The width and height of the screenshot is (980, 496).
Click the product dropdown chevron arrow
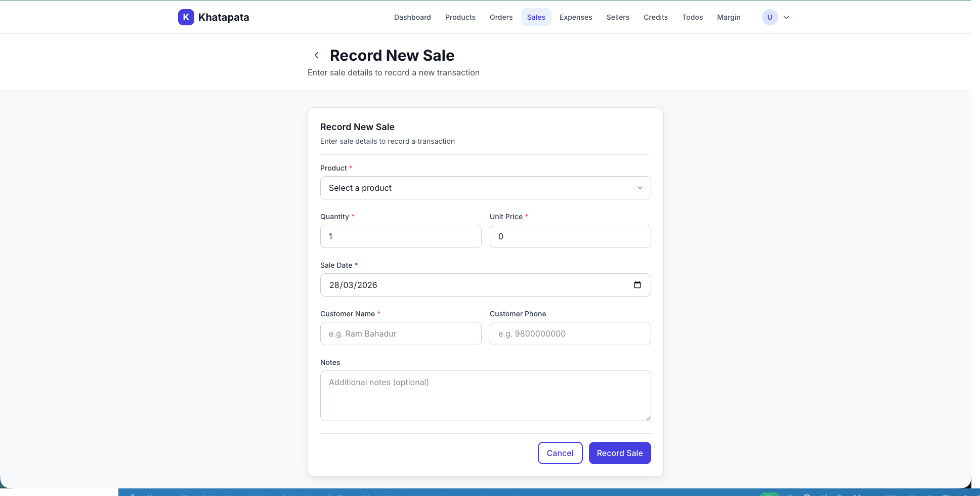[x=639, y=188]
